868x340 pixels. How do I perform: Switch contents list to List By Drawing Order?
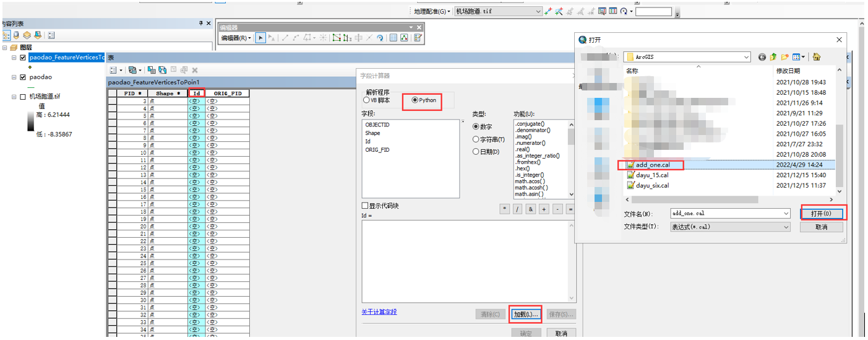(x=6, y=35)
